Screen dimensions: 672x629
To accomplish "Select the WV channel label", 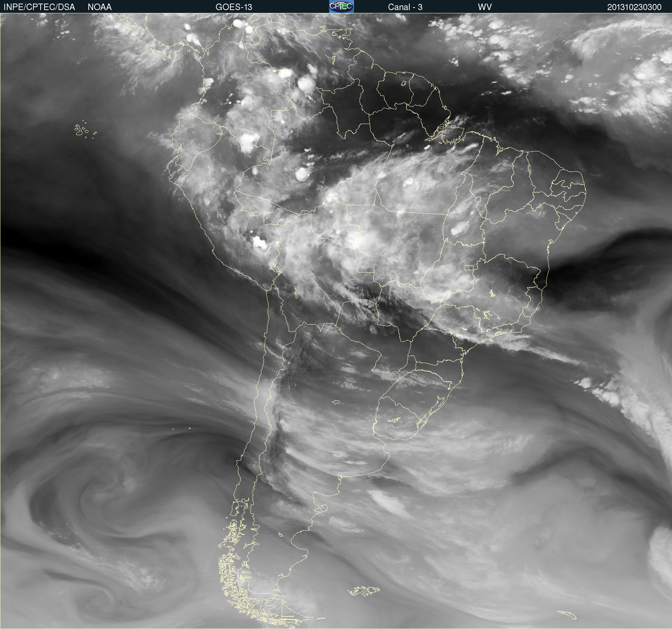I will click(485, 7).
